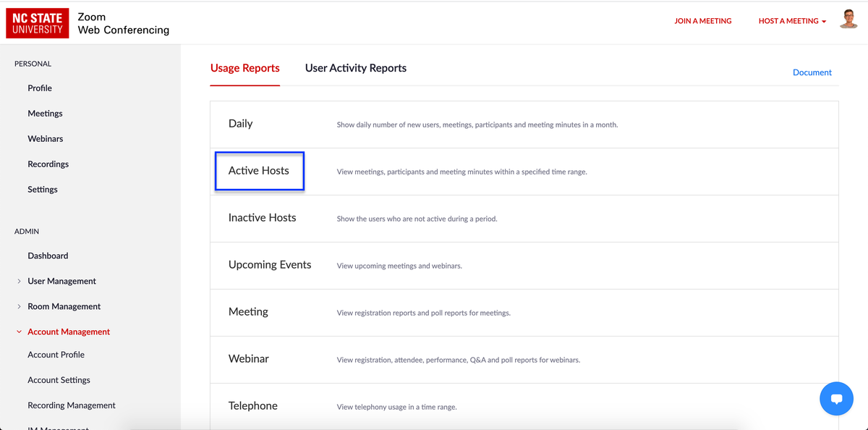Expand the Room Management section

tap(64, 305)
